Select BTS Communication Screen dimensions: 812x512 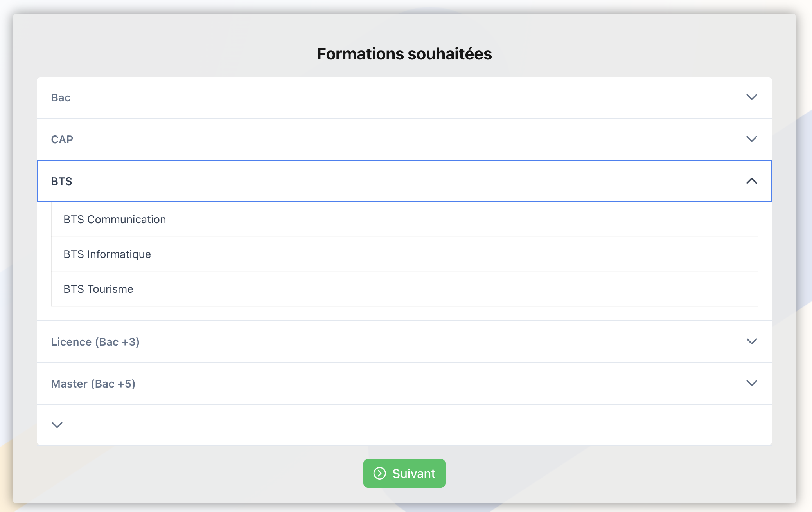[x=405, y=220]
